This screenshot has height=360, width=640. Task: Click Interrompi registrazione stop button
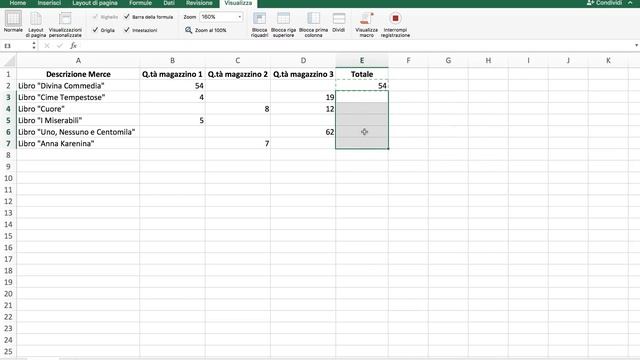point(395,18)
